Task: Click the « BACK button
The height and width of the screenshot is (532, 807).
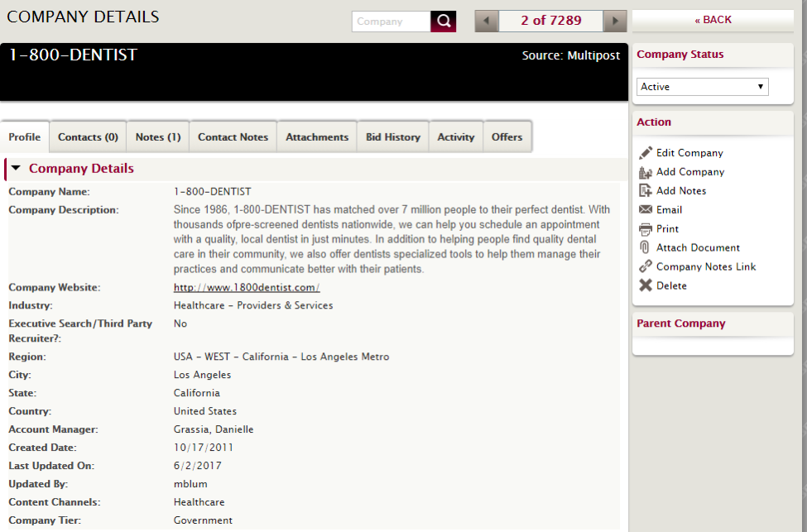Action: click(x=713, y=20)
